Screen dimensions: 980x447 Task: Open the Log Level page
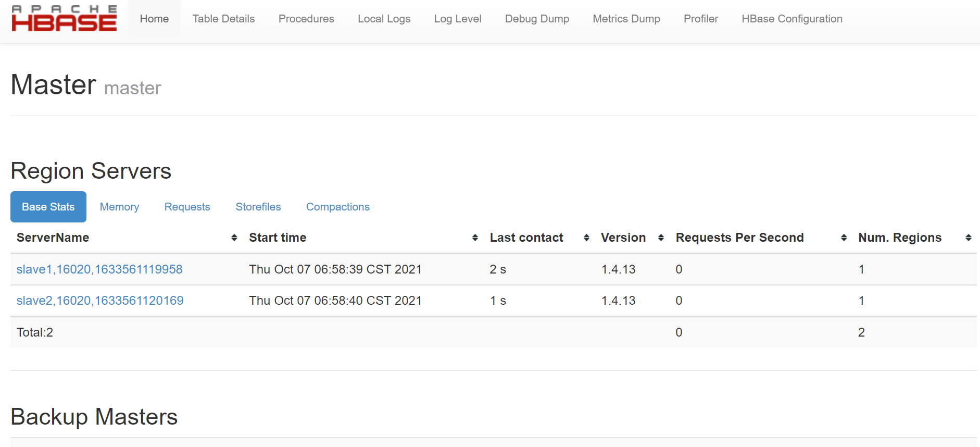458,19
